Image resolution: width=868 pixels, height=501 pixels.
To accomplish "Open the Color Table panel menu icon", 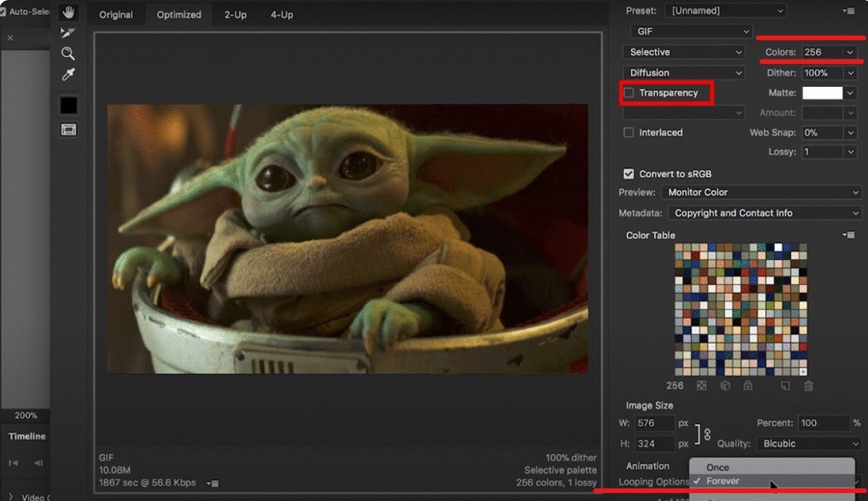I will coord(848,235).
